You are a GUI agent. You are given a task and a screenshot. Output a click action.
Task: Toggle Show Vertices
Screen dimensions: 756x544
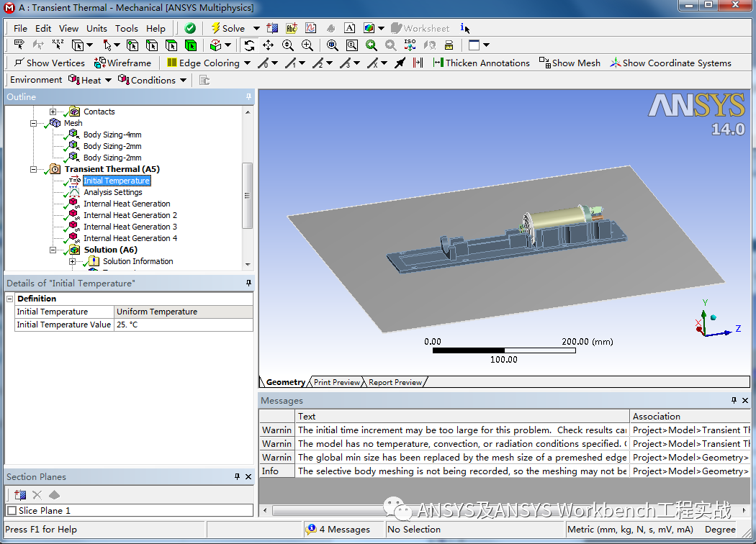pos(49,63)
